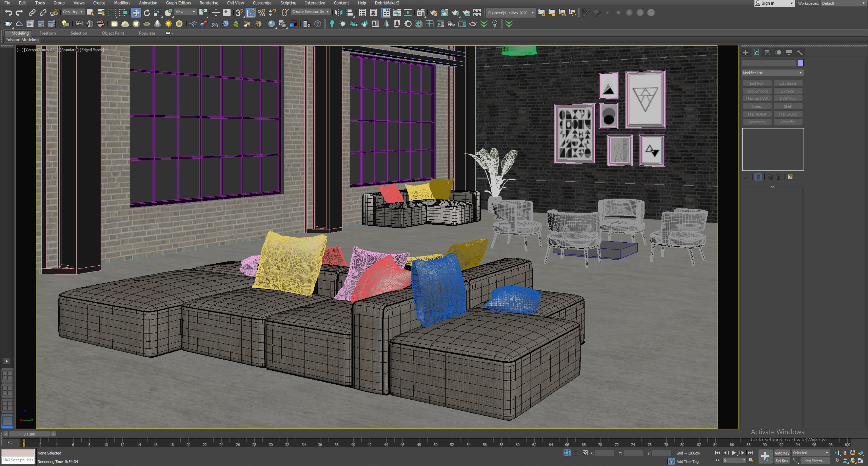
Task: Click the Time Configuration icon
Action: 751,461
